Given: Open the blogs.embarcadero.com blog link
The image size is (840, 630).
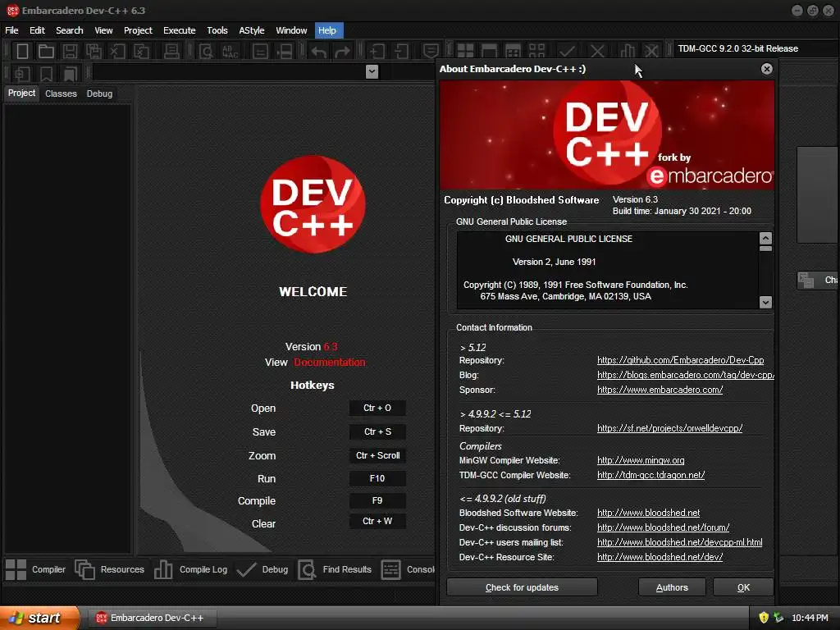Looking at the screenshot, I should pos(685,375).
